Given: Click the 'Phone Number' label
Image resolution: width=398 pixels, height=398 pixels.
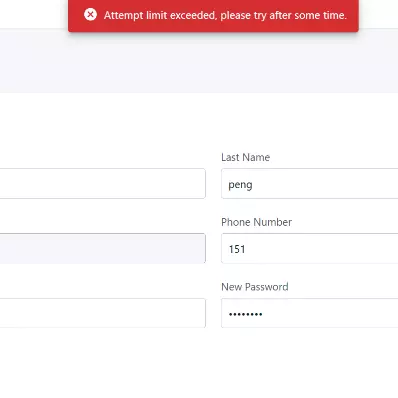Looking at the screenshot, I should [256, 222].
